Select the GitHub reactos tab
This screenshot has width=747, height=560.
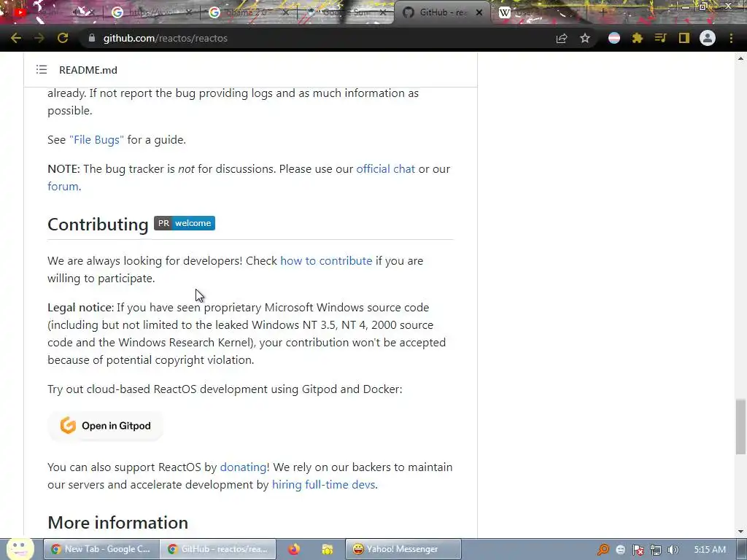(441, 12)
